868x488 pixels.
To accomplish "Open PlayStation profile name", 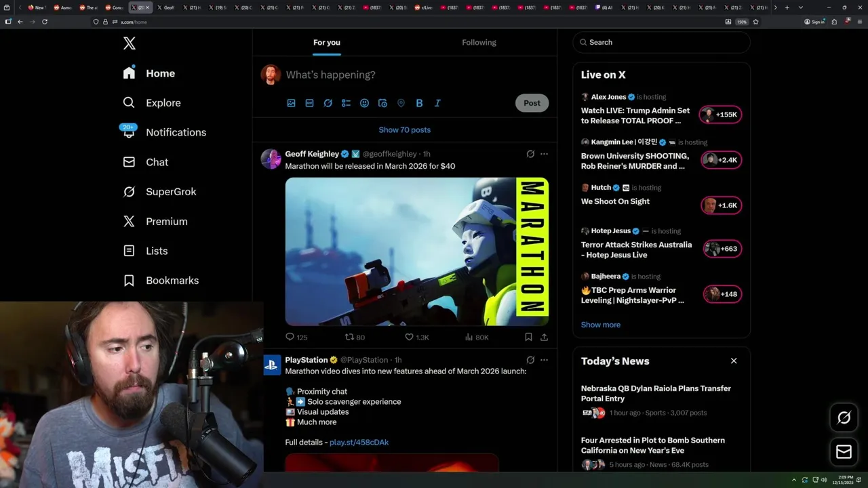I will coord(307,360).
